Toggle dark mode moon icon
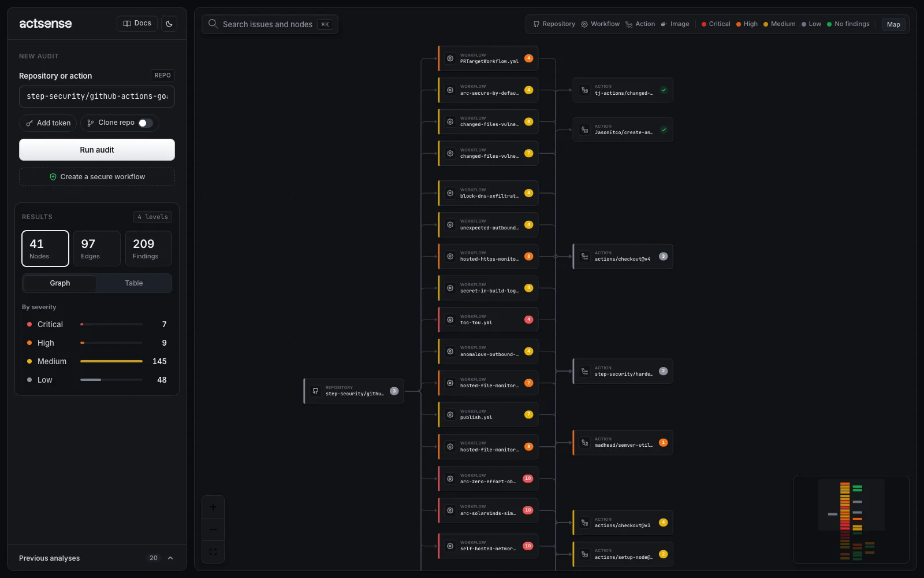This screenshot has height=578, width=924. [x=169, y=24]
